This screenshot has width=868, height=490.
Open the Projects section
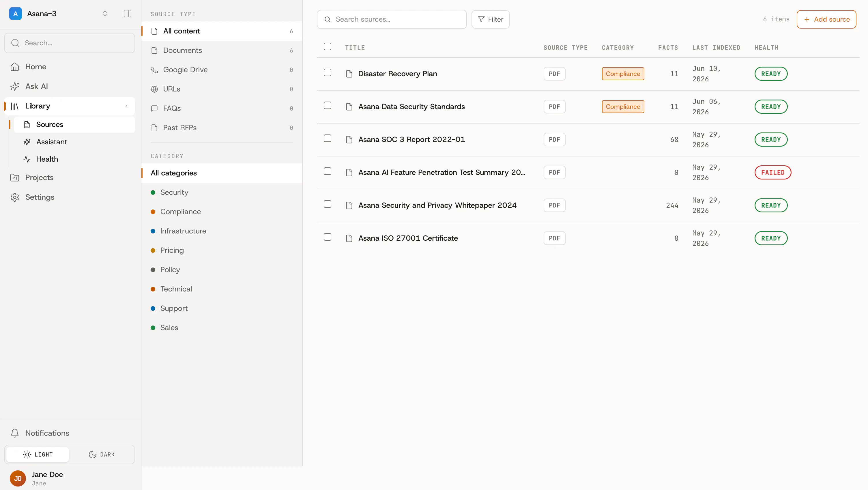click(70, 177)
